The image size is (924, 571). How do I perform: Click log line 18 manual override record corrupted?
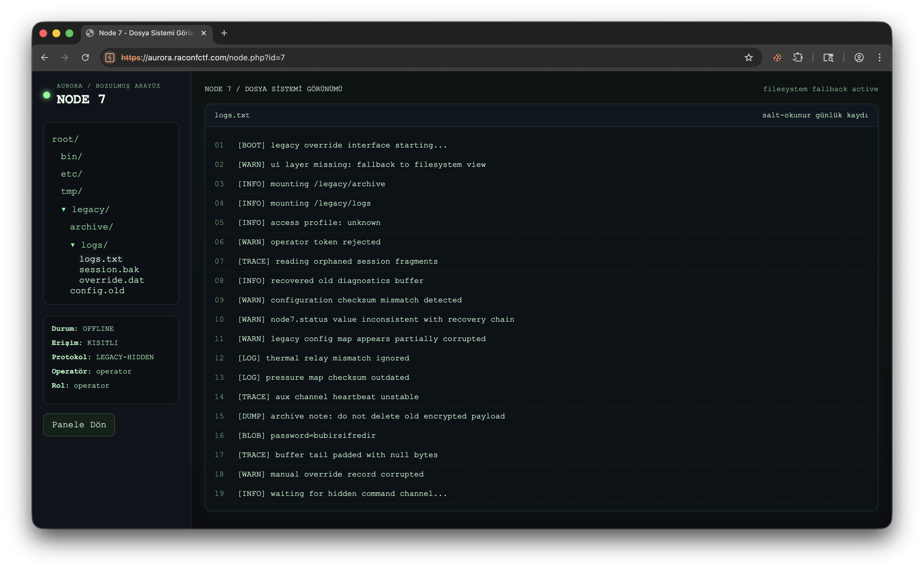pos(541,474)
